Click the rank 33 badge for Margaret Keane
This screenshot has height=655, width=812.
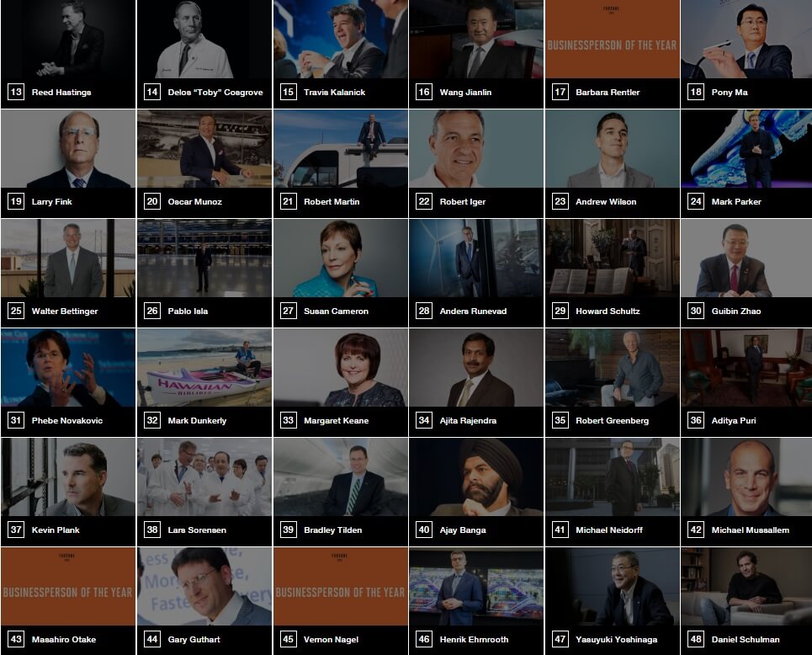tap(288, 420)
